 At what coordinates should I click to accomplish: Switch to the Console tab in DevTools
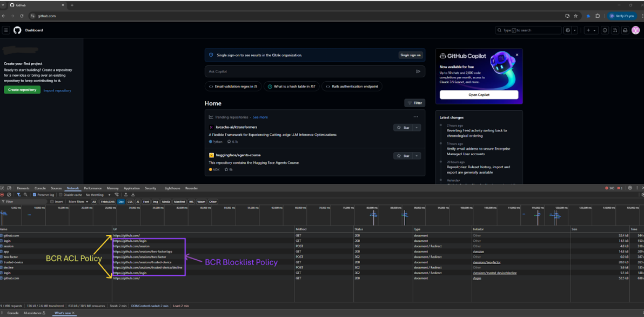pyautogui.click(x=40, y=188)
